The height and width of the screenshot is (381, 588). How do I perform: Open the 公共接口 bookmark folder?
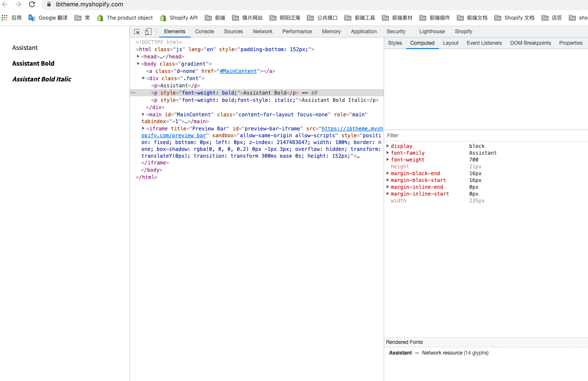[322, 18]
